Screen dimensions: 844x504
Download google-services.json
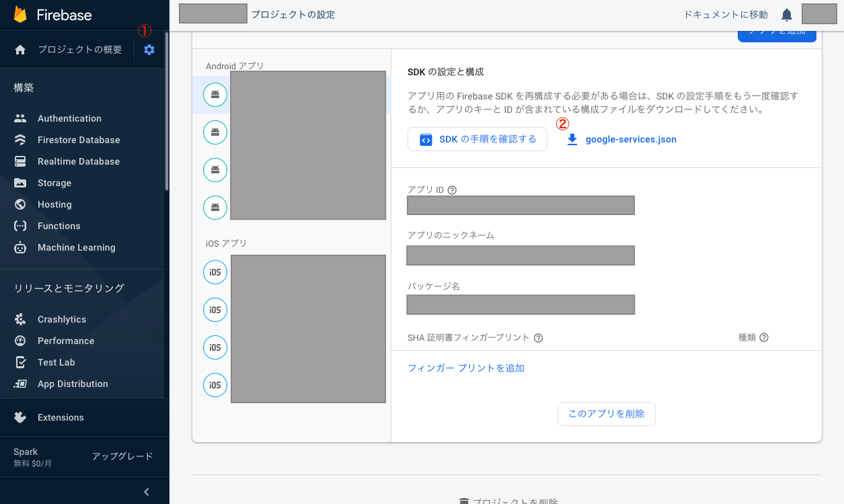tap(629, 139)
